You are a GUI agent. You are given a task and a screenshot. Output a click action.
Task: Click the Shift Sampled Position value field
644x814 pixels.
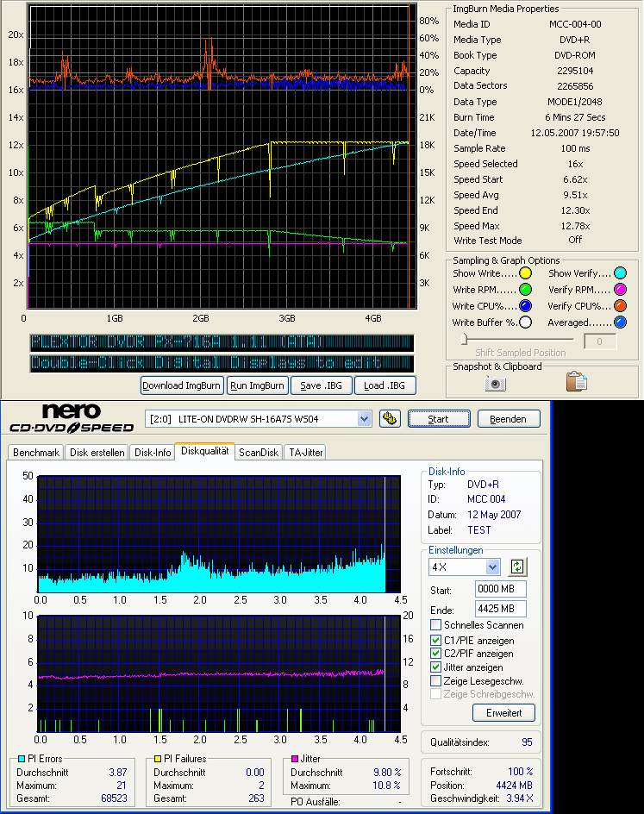tap(600, 341)
